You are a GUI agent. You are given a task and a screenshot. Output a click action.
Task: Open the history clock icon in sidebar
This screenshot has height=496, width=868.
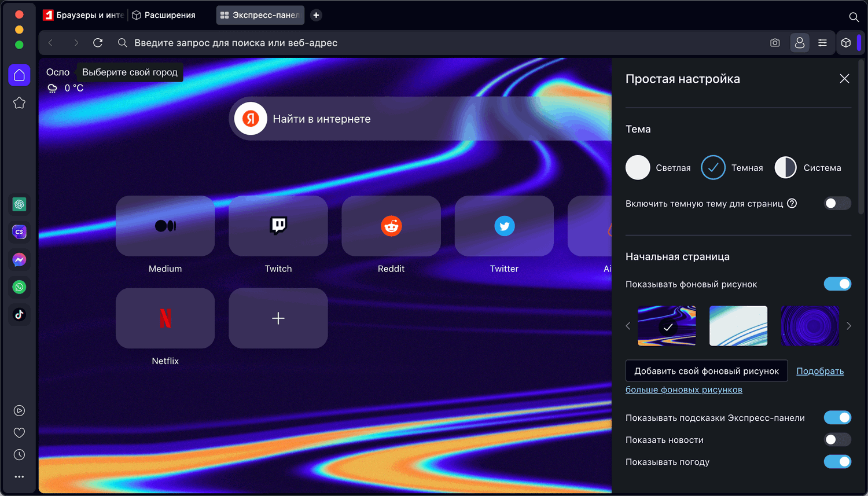coord(19,455)
